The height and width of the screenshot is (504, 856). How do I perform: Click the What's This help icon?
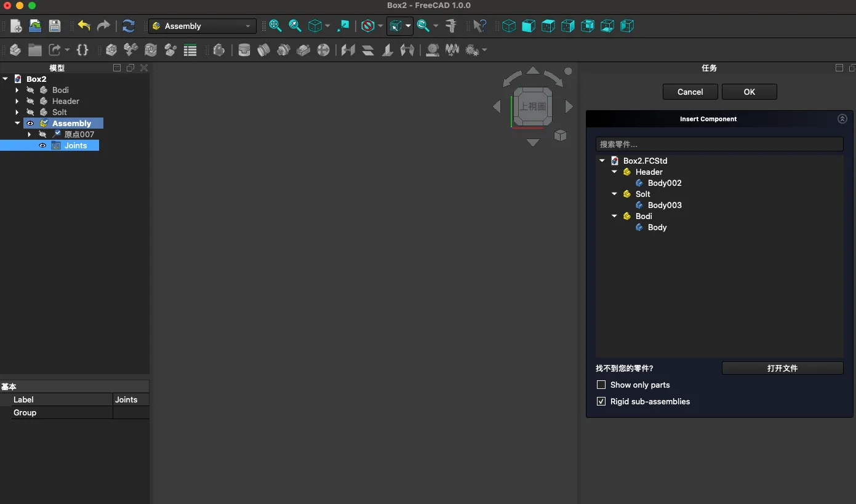point(479,26)
